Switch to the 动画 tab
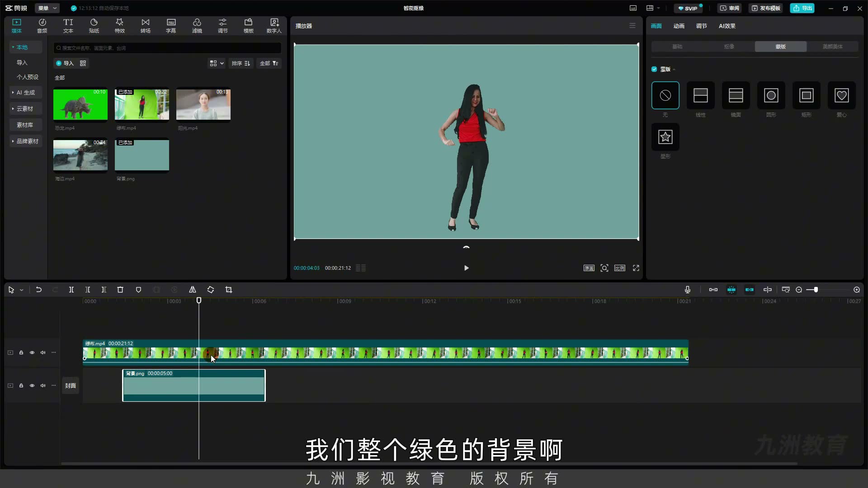 click(x=679, y=26)
